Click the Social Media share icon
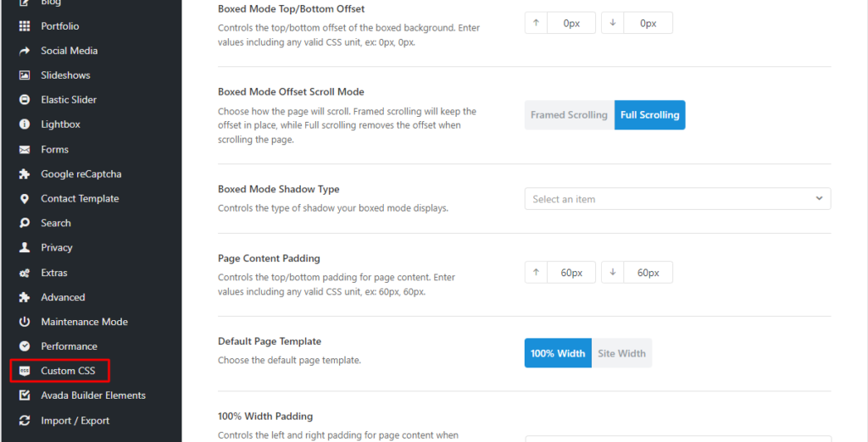Viewport: 868px width, 442px height. 25,51
